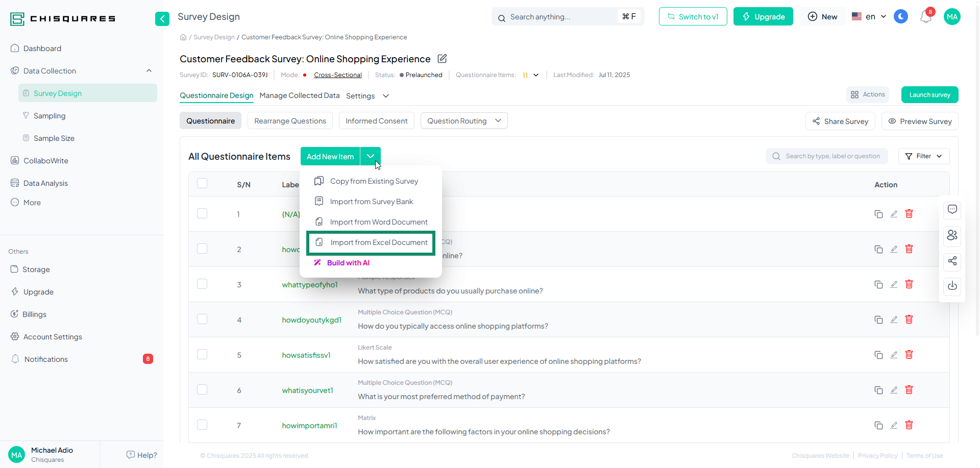Edit question 6 with pencil icon

pyautogui.click(x=893, y=390)
